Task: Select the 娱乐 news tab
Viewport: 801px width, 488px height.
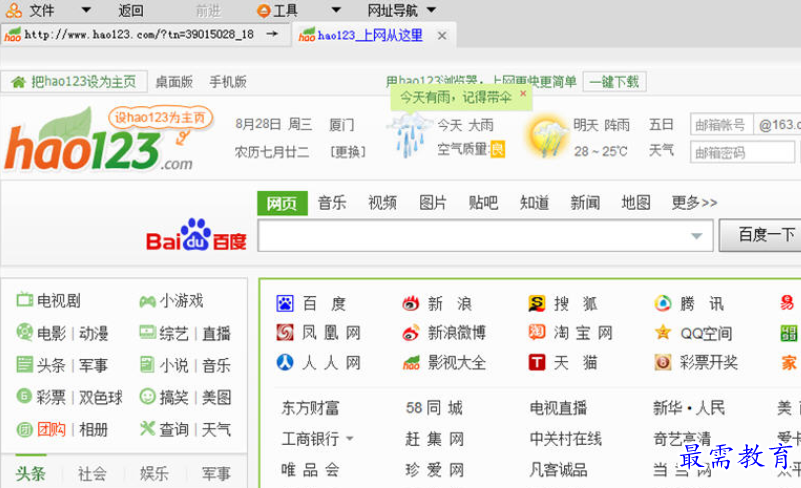Action: pyautogui.click(x=154, y=473)
